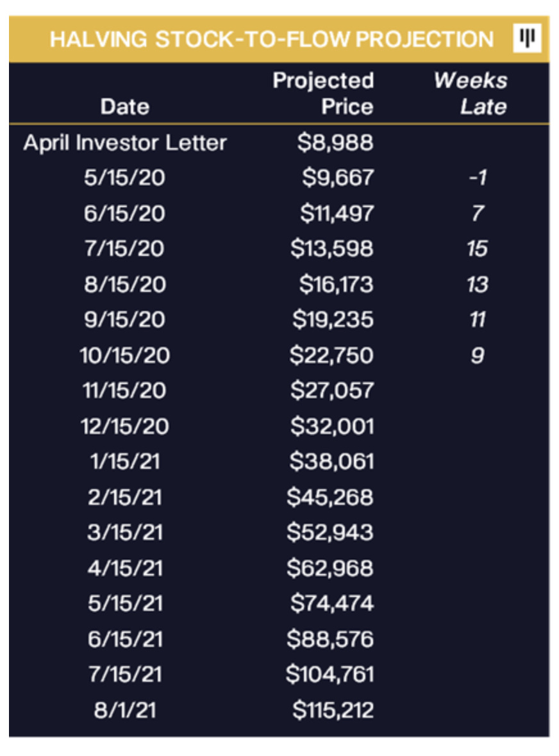This screenshot has height=756, width=559.
Task: Click the Pantera logo icon in header
Action: [x=527, y=38]
